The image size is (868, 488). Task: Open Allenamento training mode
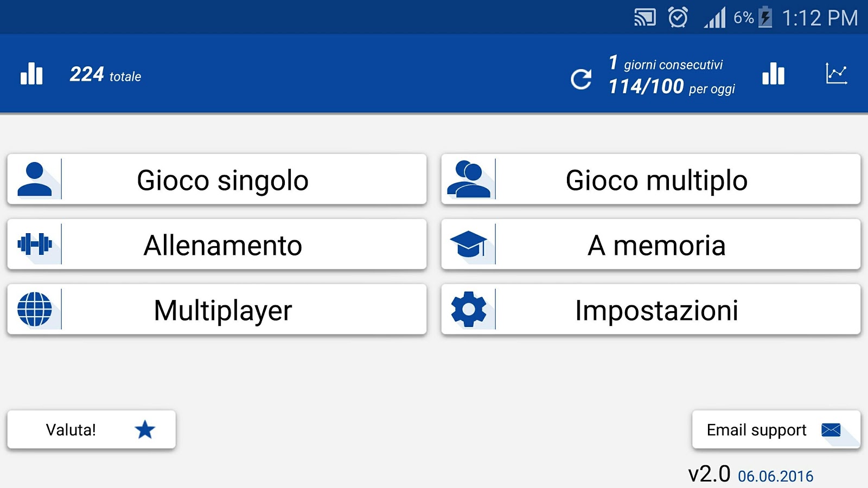tap(217, 244)
